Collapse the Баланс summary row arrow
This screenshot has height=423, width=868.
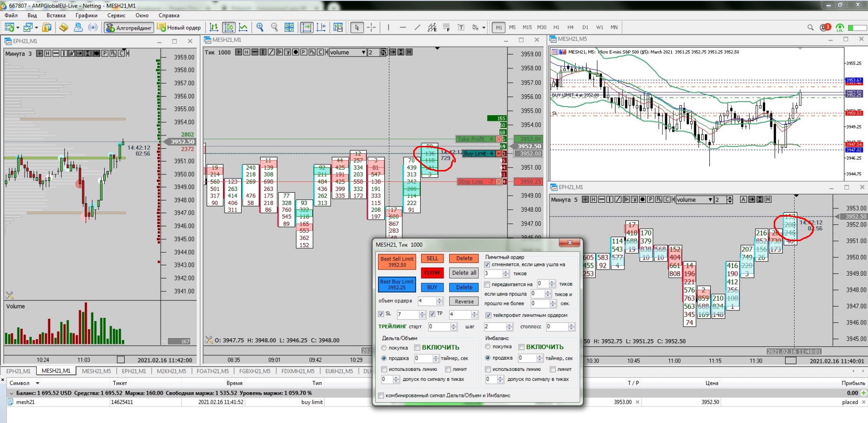tap(11, 393)
